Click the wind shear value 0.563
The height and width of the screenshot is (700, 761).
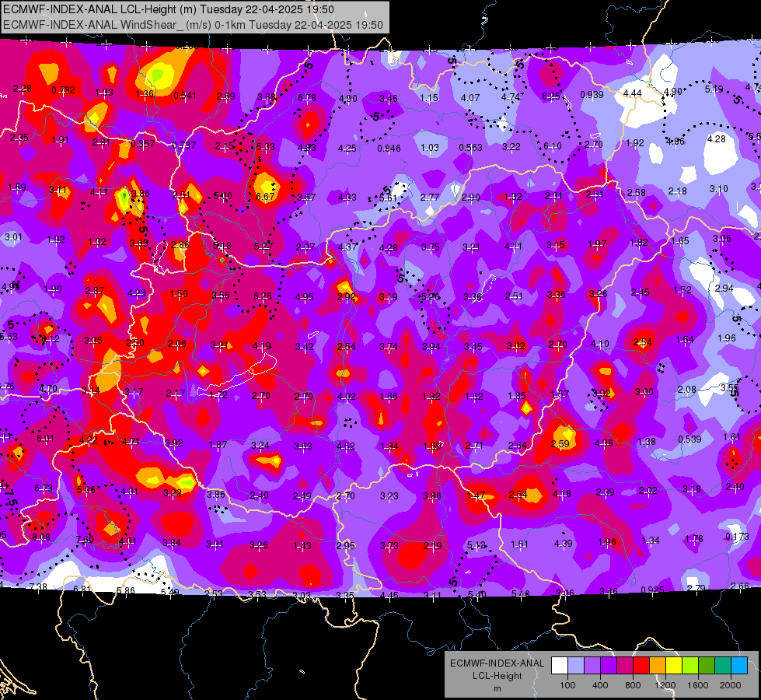click(x=471, y=148)
